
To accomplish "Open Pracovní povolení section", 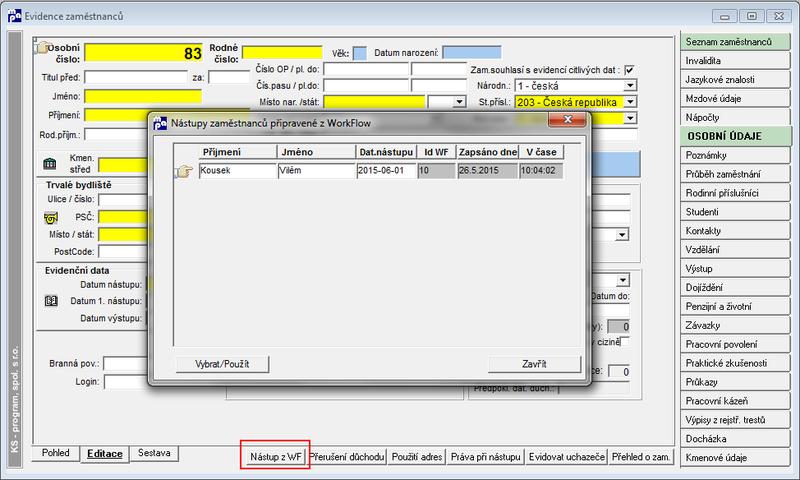I will pyautogui.click(x=735, y=344).
